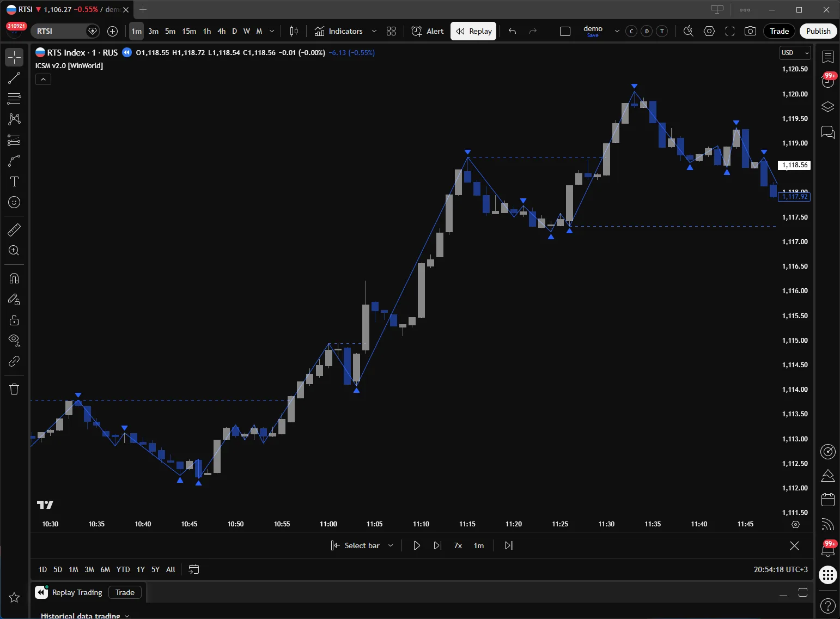
Task: Click the Zoom In magnifier tool
Action: 14,251
